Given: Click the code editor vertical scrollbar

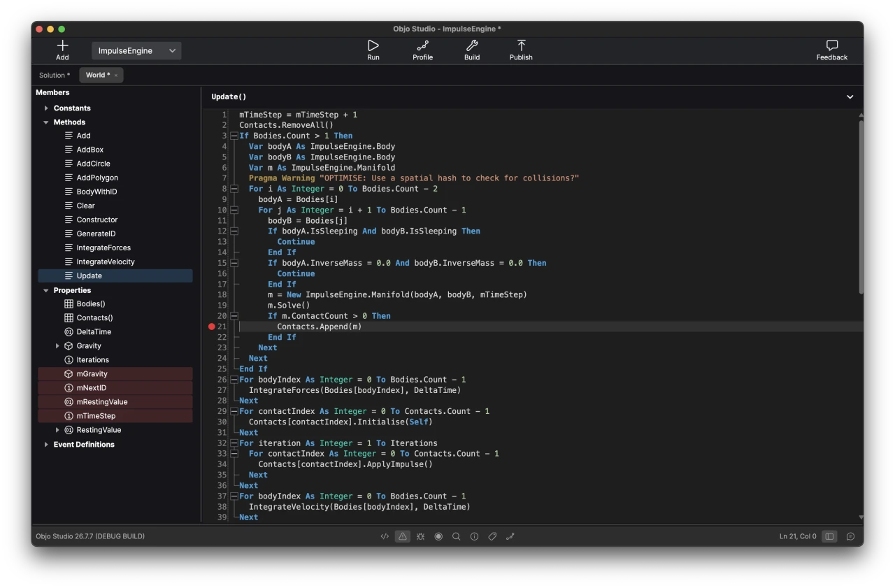Looking at the screenshot, I should pyautogui.click(x=861, y=206).
